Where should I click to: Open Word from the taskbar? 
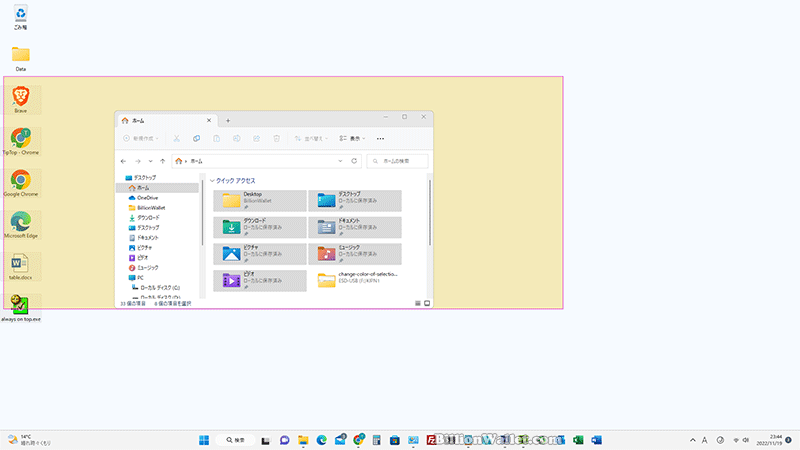596,440
